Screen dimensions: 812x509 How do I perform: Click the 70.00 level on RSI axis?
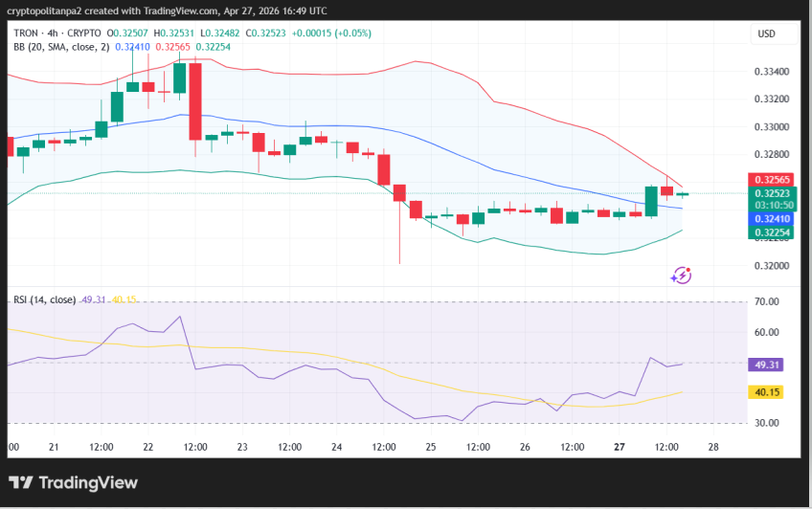768,302
